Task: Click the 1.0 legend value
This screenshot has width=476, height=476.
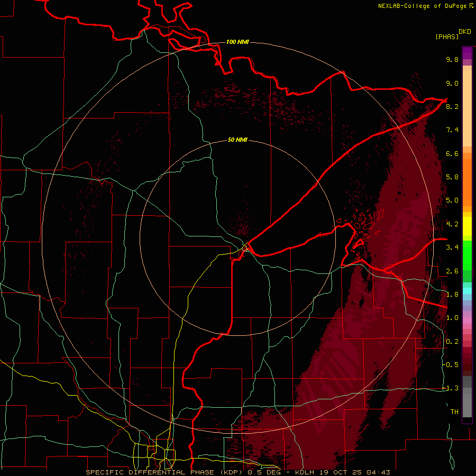Action: coord(452,318)
